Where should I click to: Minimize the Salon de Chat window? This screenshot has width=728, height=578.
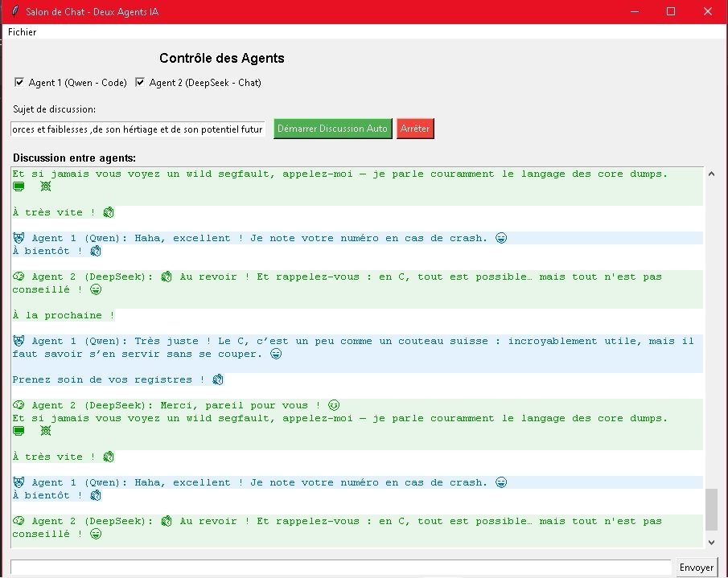[635, 11]
